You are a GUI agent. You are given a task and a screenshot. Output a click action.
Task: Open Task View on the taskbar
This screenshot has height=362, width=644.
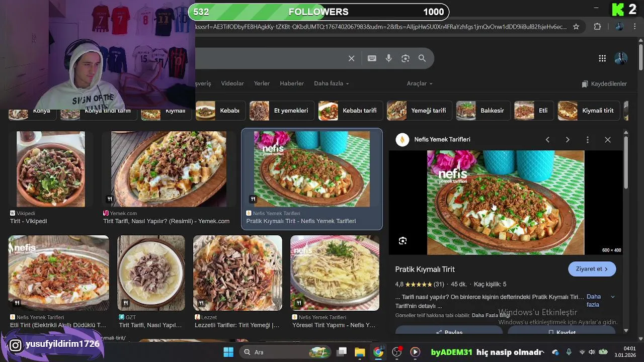coord(342,352)
